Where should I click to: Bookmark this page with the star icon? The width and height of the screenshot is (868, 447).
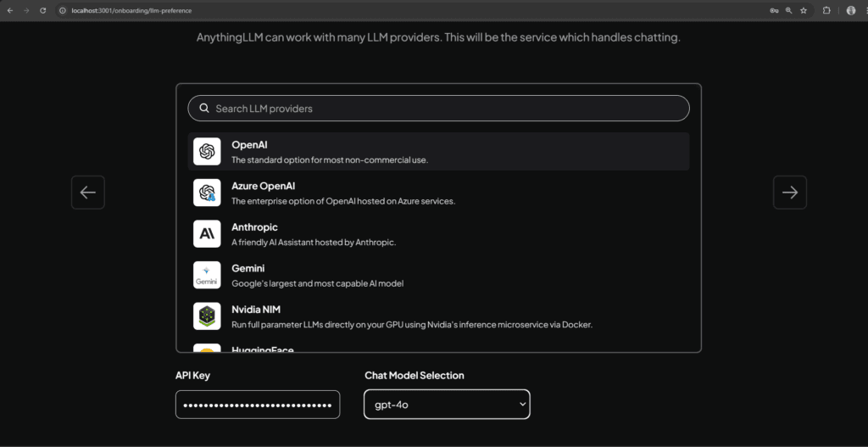point(804,10)
